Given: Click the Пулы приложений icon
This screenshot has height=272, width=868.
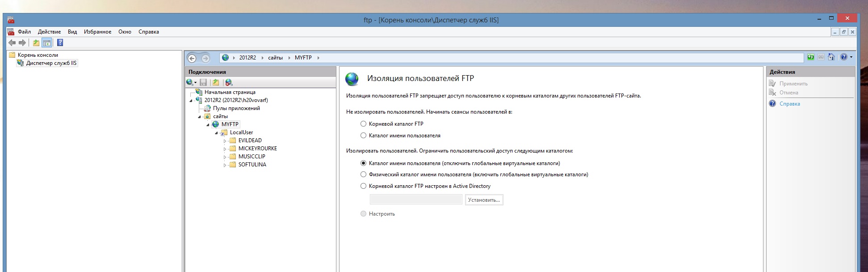Looking at the screenshot, I should click(207, 108).
